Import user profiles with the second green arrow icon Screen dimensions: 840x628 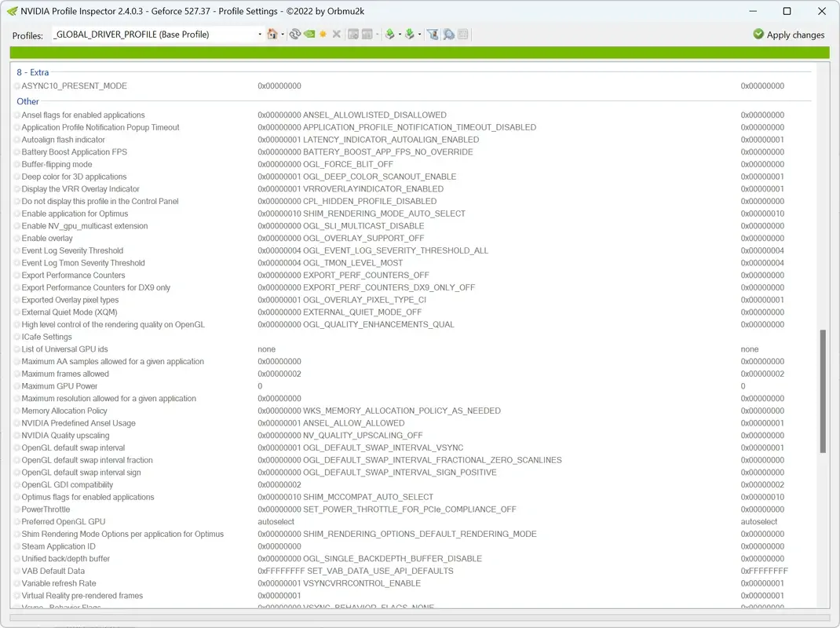point(411,34)
